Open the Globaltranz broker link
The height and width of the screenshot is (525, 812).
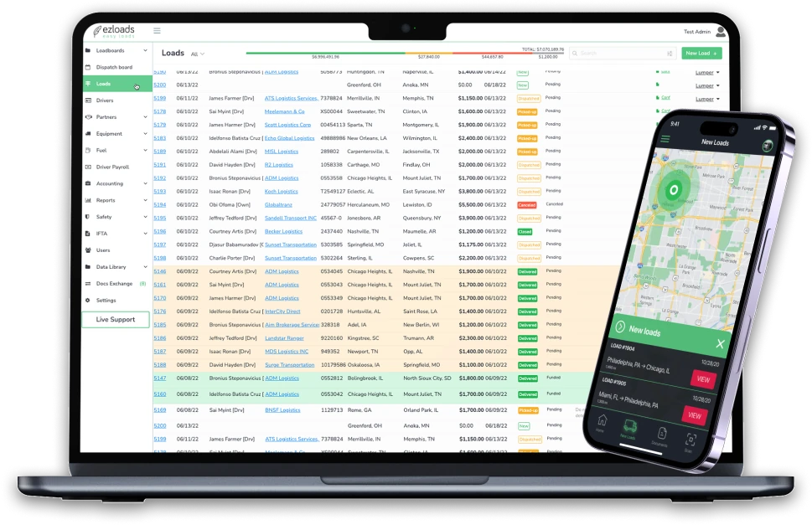278,205
